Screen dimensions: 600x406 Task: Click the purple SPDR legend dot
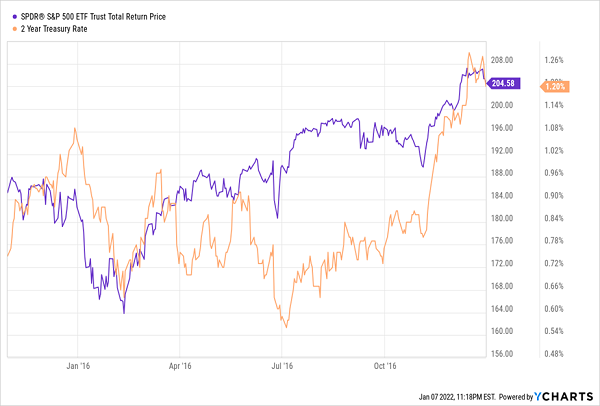point(15,17)
